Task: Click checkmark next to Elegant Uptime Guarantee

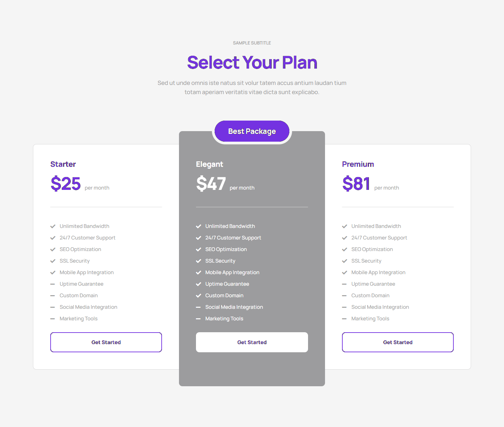Action: tap(199, 284)
